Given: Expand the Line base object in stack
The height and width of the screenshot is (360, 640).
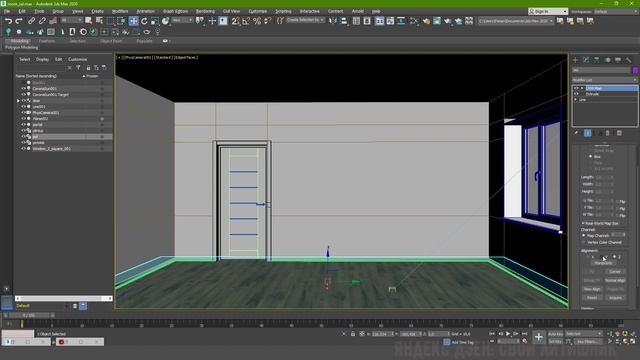Looking at the screenshot, I should click(576, 100).
